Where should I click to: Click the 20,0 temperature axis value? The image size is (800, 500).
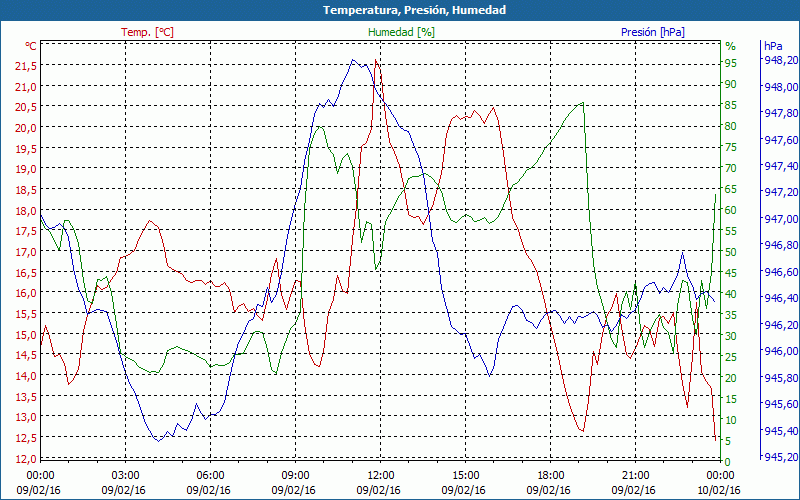(x=27, y=128)
